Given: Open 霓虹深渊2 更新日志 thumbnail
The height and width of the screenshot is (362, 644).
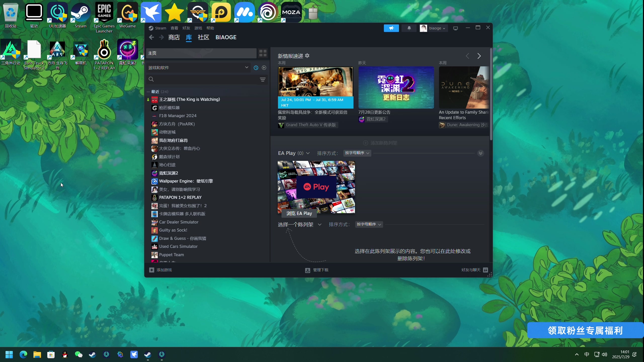Looking at the screenshot, I should pyautogui.click(x=396, y=87).
